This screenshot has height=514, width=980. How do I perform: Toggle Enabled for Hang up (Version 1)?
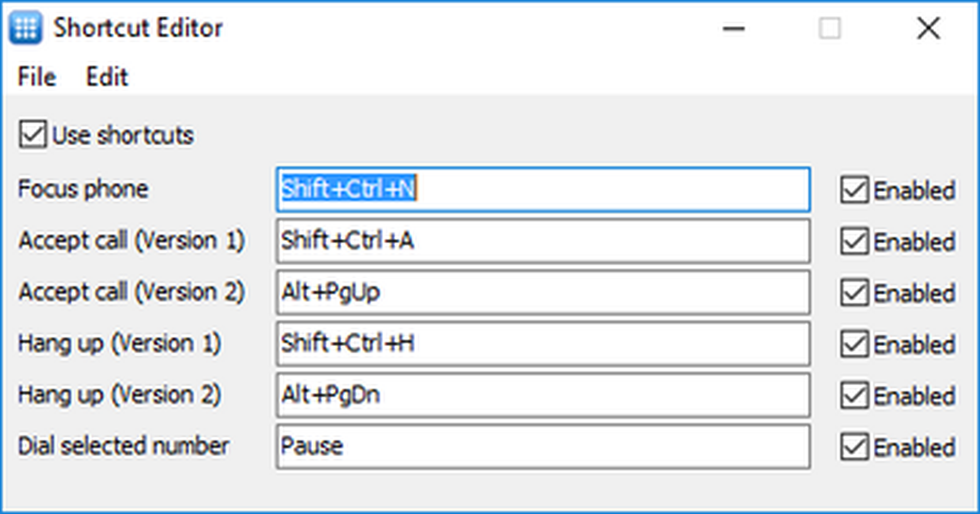point(855,344)
